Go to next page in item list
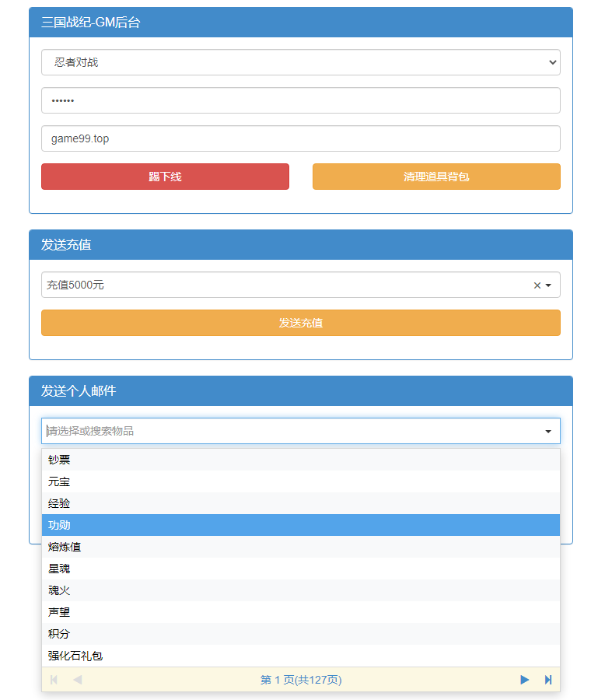The image size is (591, 700). [x=524, y=680]
